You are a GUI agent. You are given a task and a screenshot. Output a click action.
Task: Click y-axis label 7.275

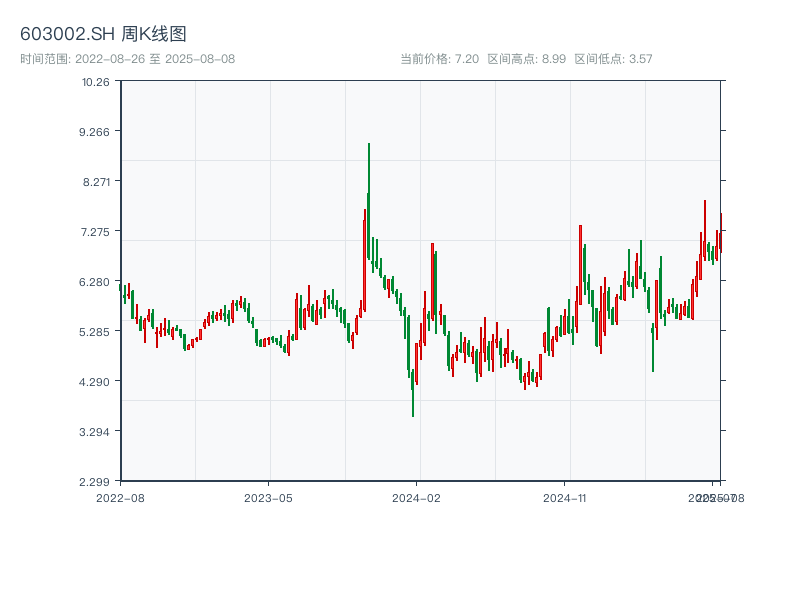tap(95, 232)
